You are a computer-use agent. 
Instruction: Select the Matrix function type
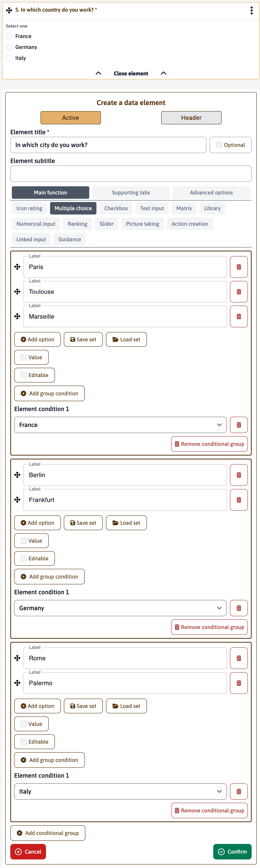(x=184, y=208)
